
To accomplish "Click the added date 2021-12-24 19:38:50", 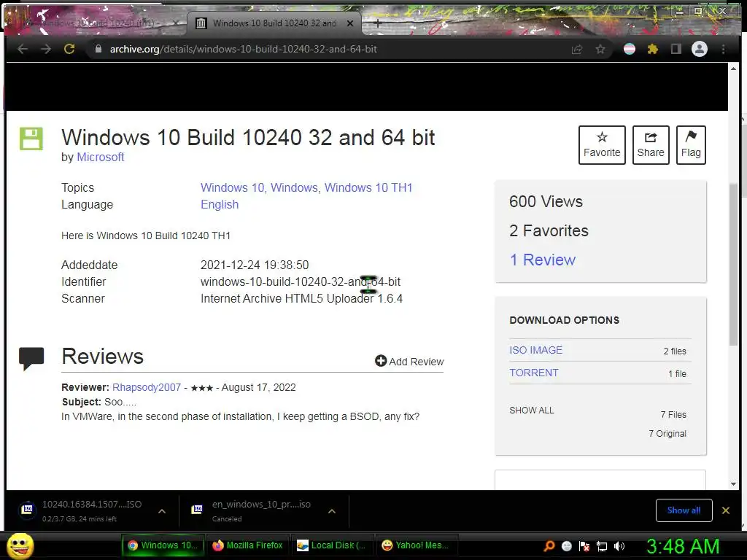I will click(x=255, y=265).
